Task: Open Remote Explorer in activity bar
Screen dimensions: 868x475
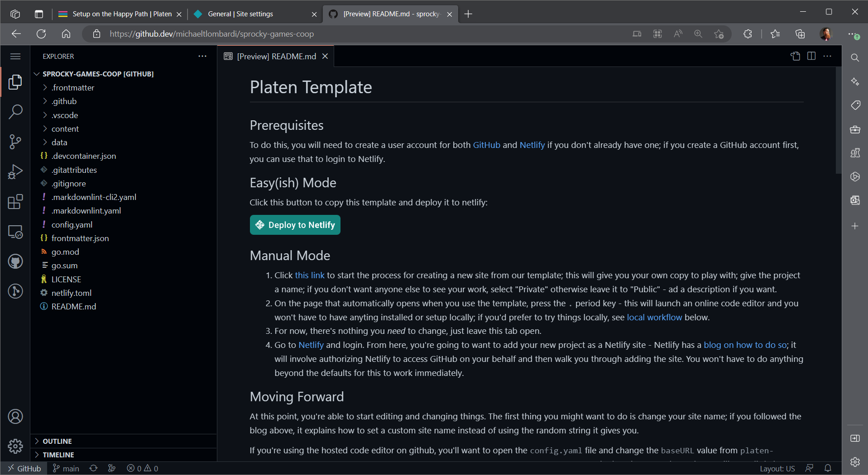Action: tap(15, 232)
